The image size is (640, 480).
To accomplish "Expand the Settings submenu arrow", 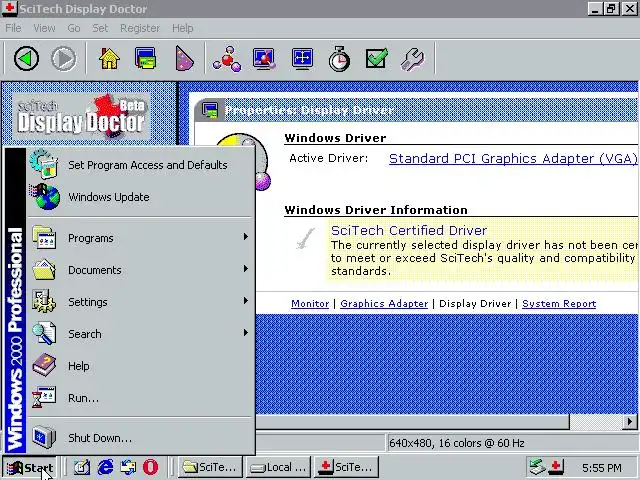I will click(x=246, y=301).
